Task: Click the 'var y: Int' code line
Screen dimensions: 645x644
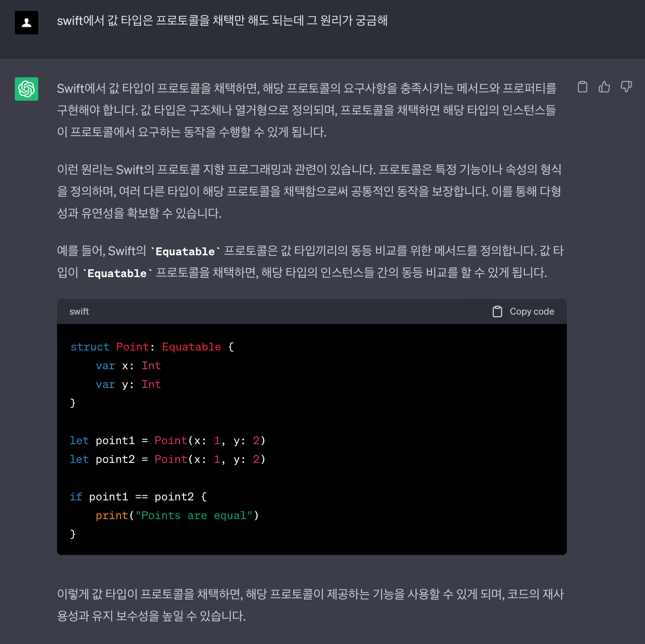Action: coord(128,384)
